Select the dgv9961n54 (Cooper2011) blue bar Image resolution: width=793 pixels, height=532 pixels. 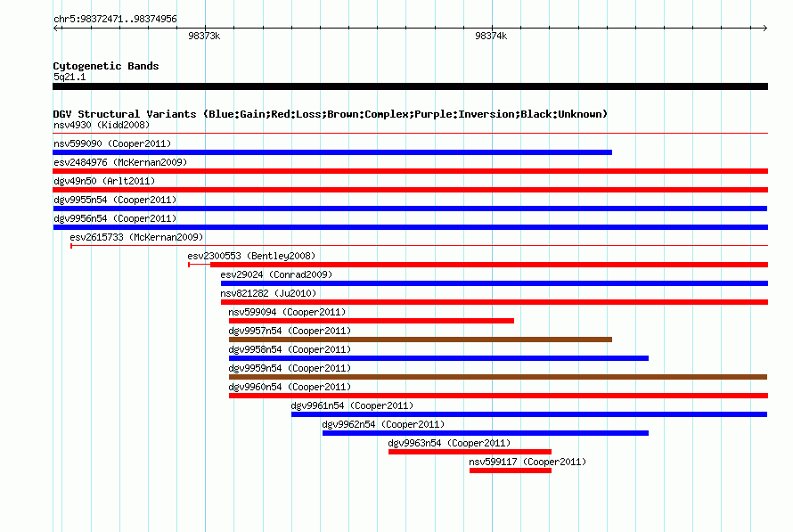coord(529,414)
